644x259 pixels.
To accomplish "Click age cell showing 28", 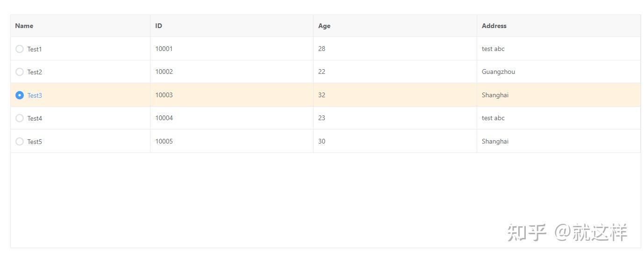I will pos(322,49).
